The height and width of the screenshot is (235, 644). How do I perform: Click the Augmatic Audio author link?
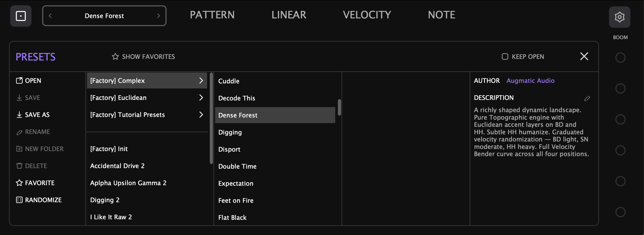tap(530, 80)
